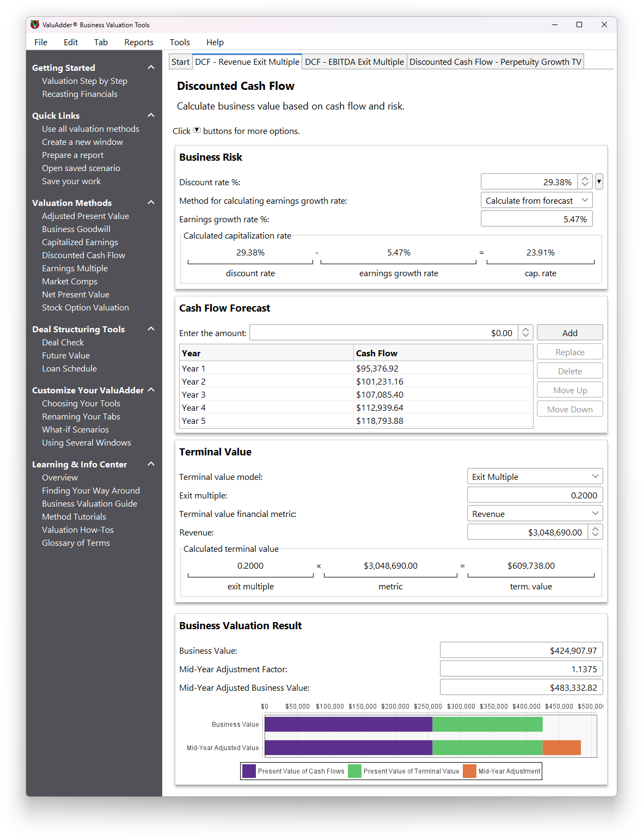Collapse the Valuation Methods sidebar section

(x=151, y=203)
